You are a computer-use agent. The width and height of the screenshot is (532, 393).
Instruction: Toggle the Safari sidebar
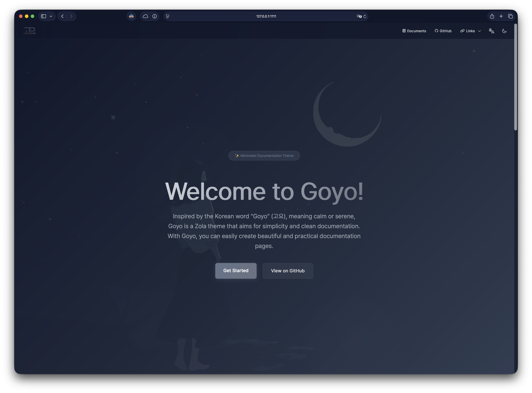tap(44, 16)
